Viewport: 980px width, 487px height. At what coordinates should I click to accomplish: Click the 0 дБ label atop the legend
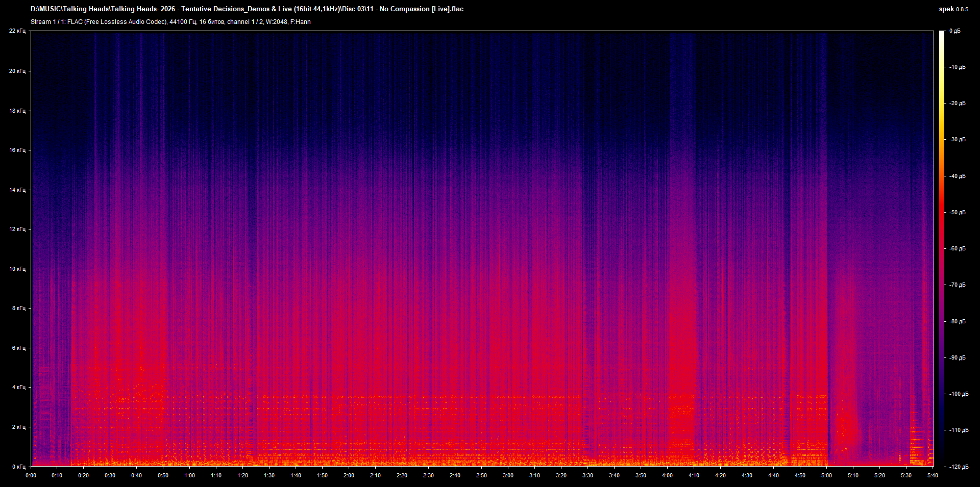point(955,31)
